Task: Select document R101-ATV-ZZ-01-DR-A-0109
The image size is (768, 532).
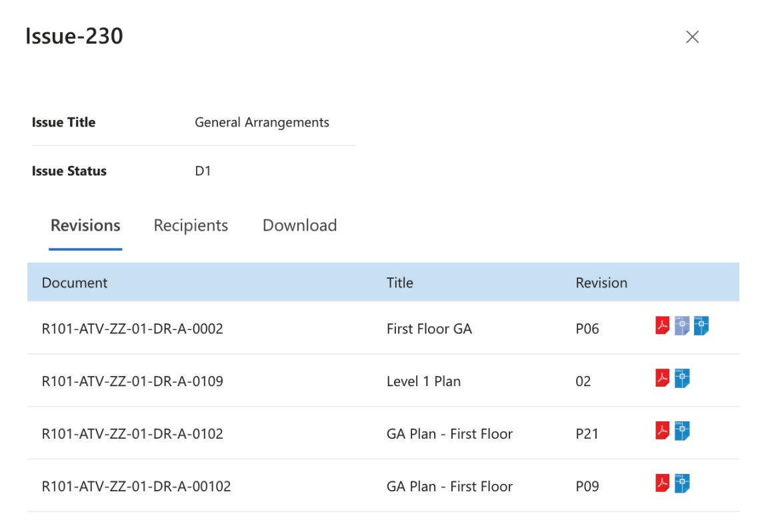Action: (x=132, y=381)
